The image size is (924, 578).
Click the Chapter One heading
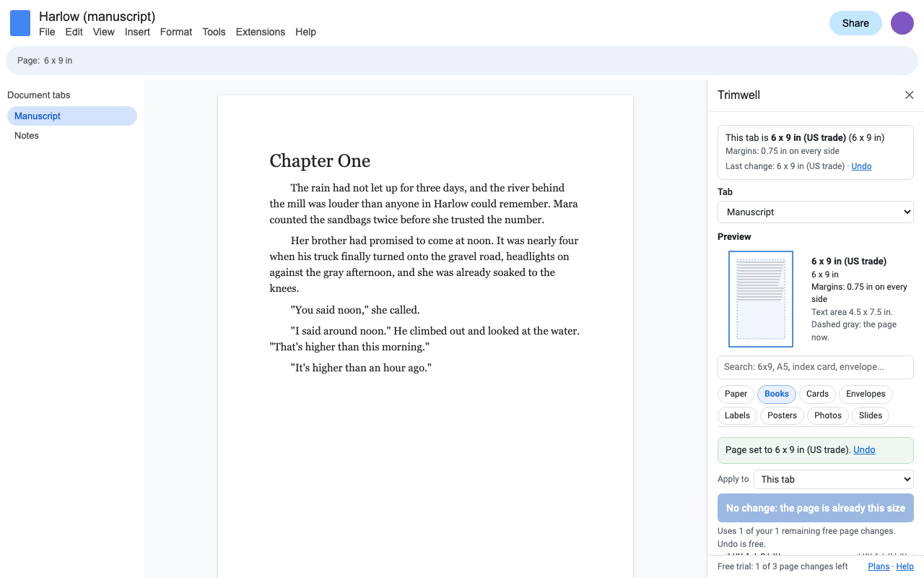pos(320,160)
